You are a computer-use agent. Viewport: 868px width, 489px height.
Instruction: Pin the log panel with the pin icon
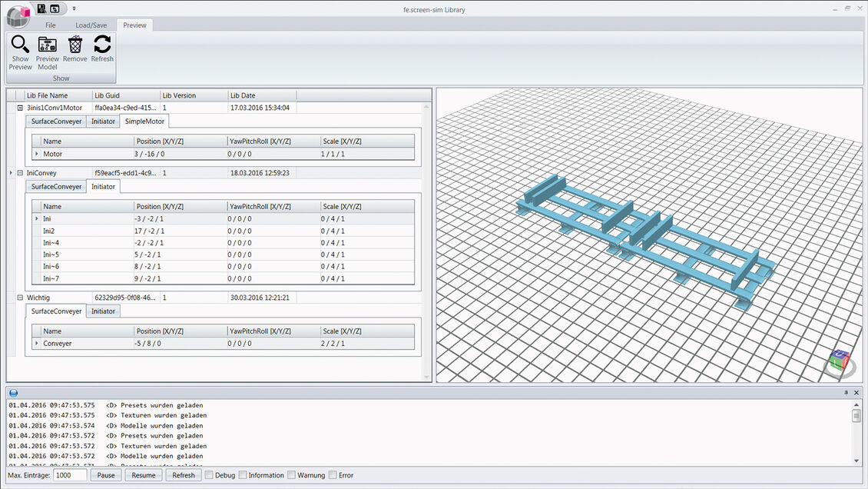click(846, 393)
